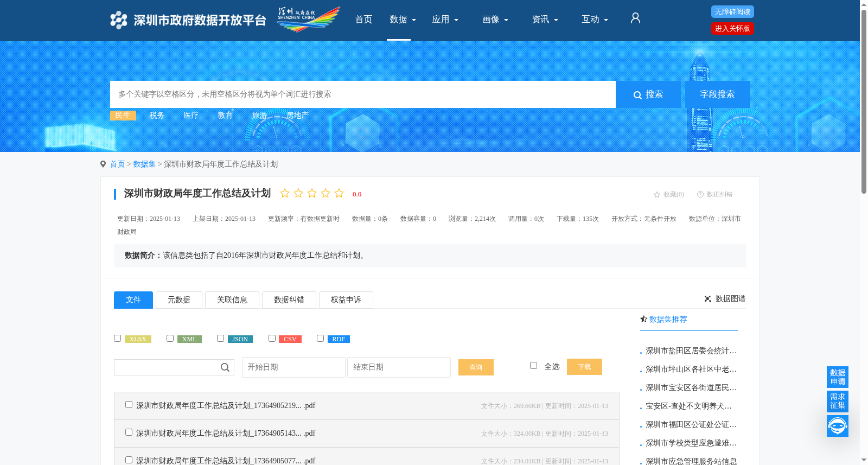Rate dataset with the first star

[285, 193]
